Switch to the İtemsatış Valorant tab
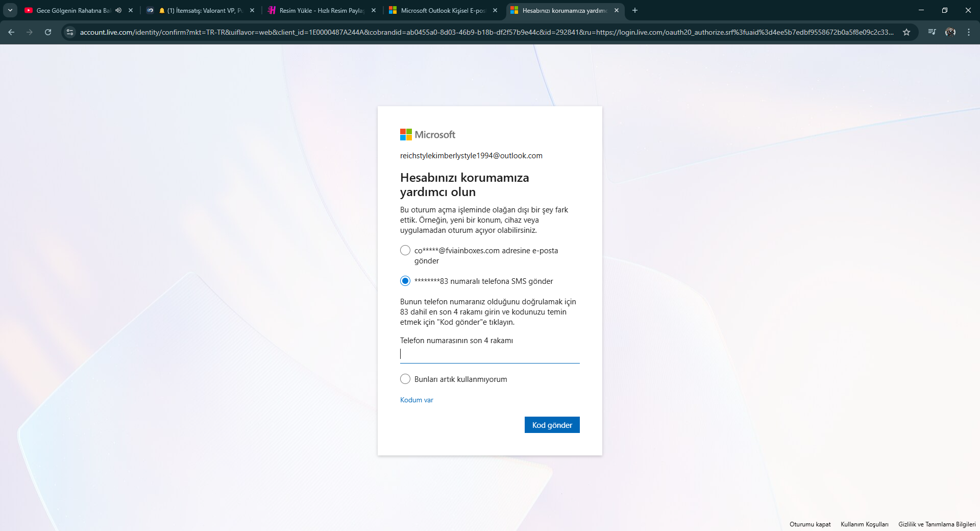 (201, 10)
